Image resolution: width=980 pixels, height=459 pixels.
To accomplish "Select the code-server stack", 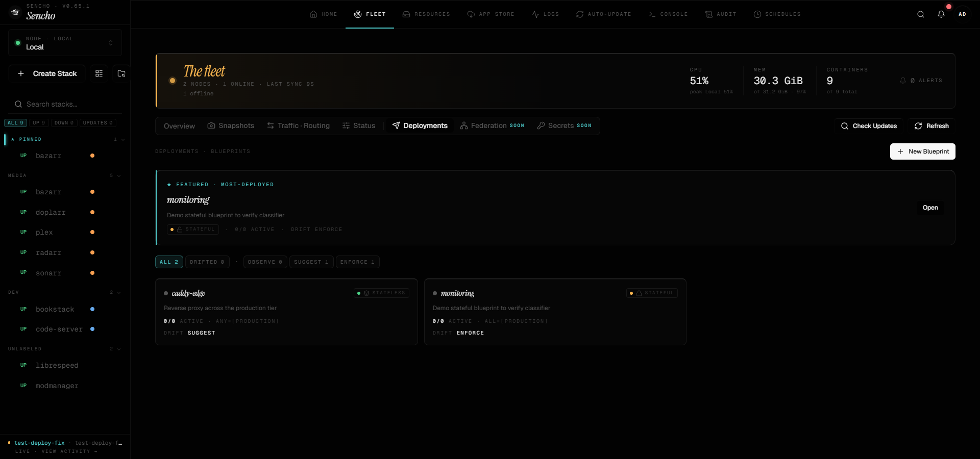I will pos(65,329).
